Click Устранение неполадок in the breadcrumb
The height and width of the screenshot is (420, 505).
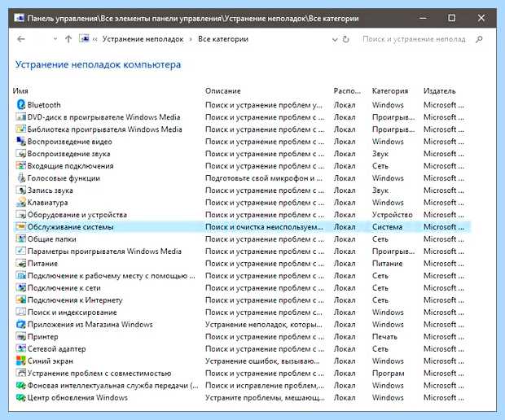point(143,39)
